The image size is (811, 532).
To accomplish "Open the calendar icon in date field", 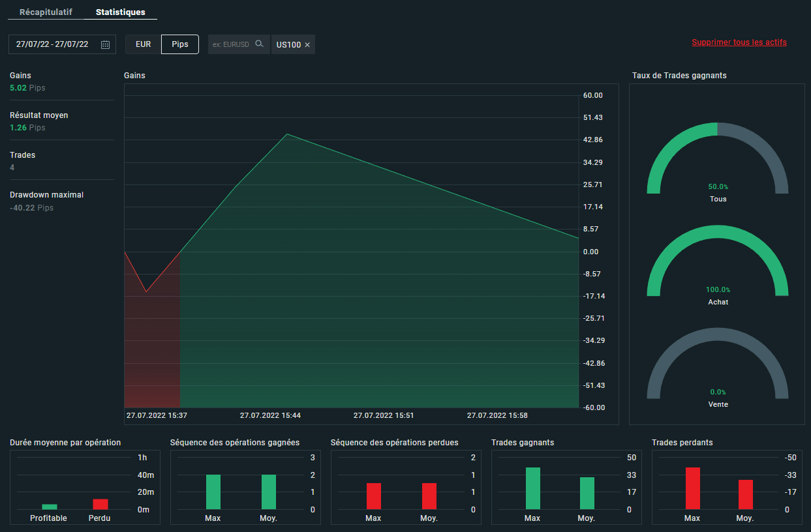I will 106,44.
